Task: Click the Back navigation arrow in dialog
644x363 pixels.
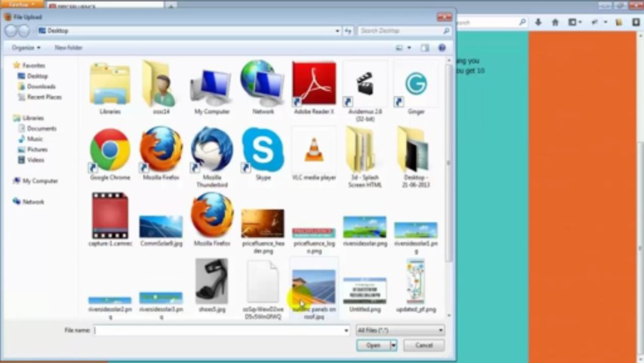Action: (11, 31)
